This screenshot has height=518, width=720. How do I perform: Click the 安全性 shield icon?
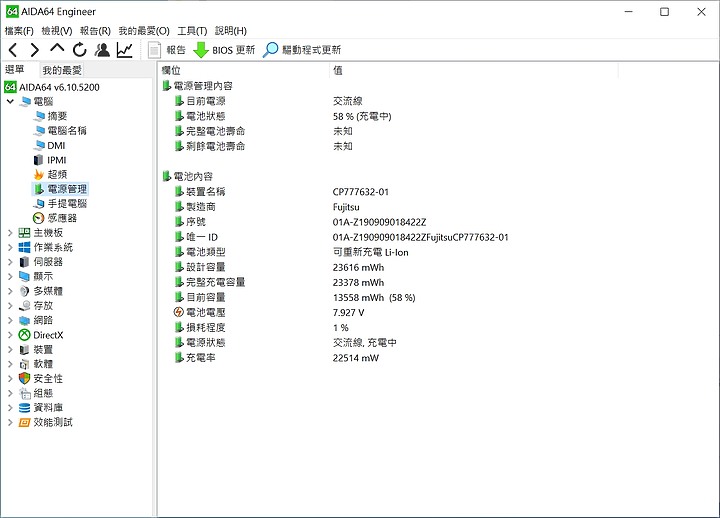pyautogui.click(x=24, y=378)
